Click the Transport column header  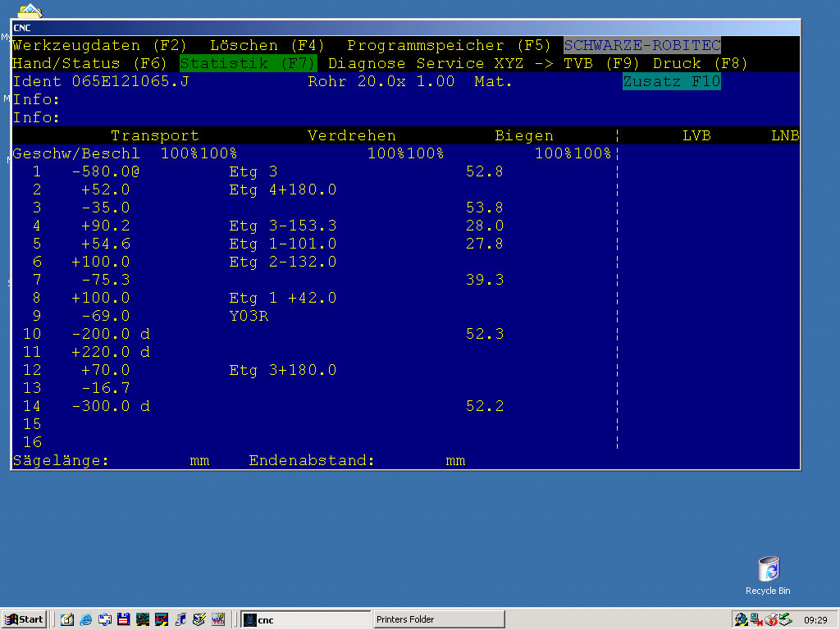click(155, 135)
